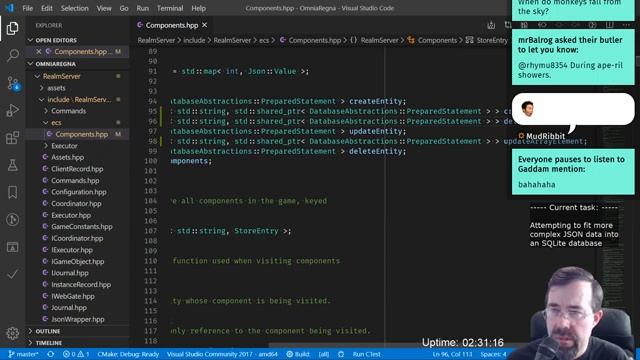This screenshot has height=360, width=640.
Task: Open the Run menu
Action: click(142, 8)
